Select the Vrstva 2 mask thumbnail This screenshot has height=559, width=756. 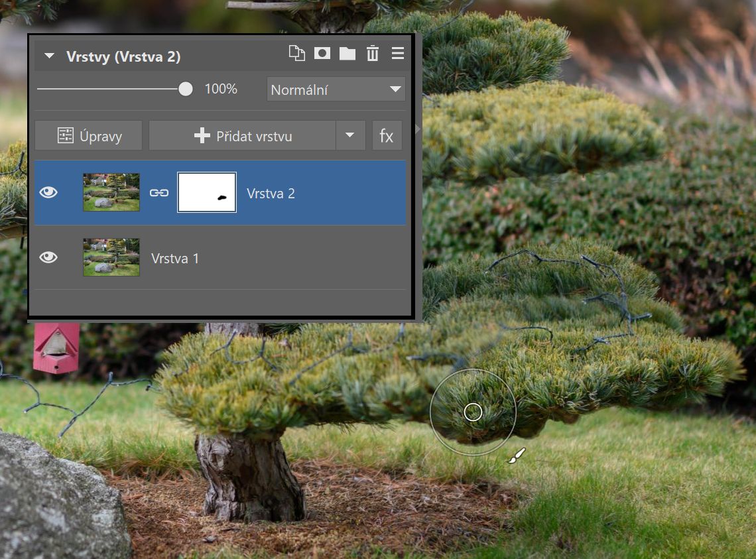pos(207,192)
